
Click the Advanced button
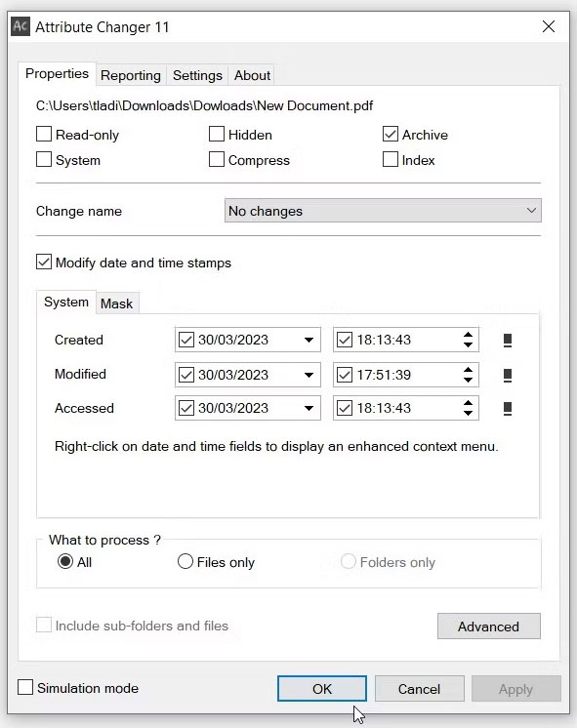pyautogui.click(x=489, y=627)
